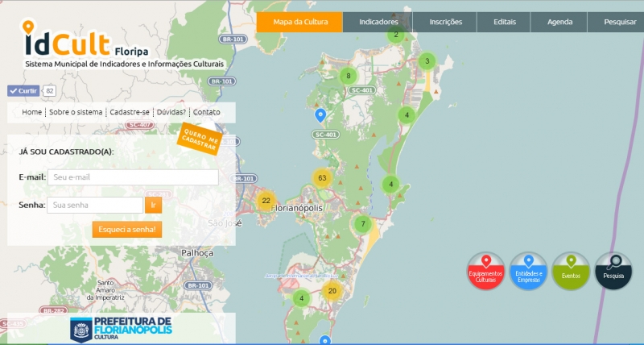Image resolution: width=644 pixels, height=345 pixels.
Task: Open Sobre o sistema link
Action: pyautogui.click(x=76, y=112)
